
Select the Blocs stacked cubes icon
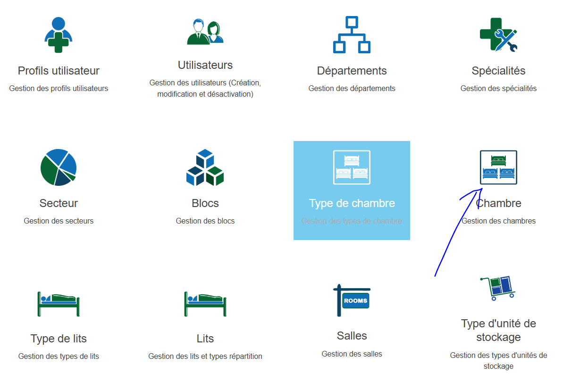[205, 167]
